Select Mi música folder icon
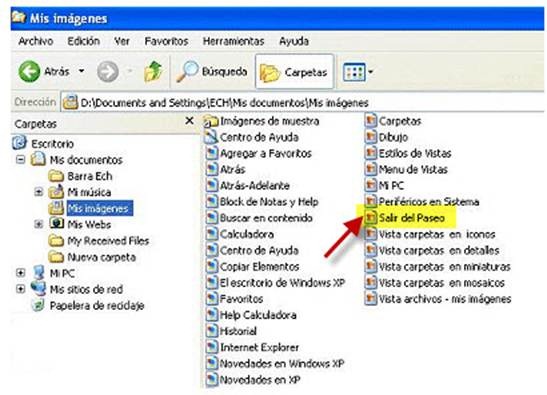Viewport: 547px width, 395px height. [x=56, y=192]
